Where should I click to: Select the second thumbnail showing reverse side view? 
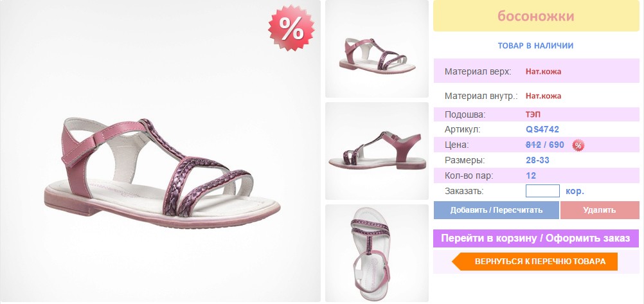(x=377, y=151)
